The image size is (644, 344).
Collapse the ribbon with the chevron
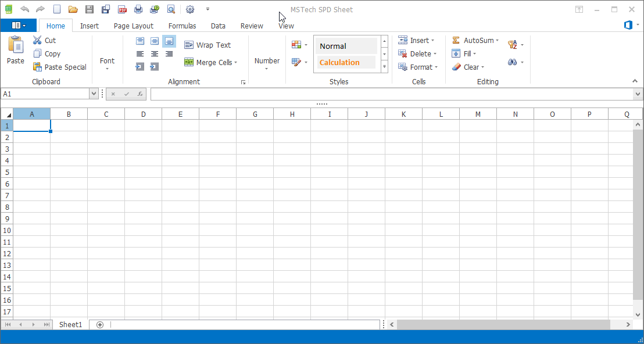635,81
